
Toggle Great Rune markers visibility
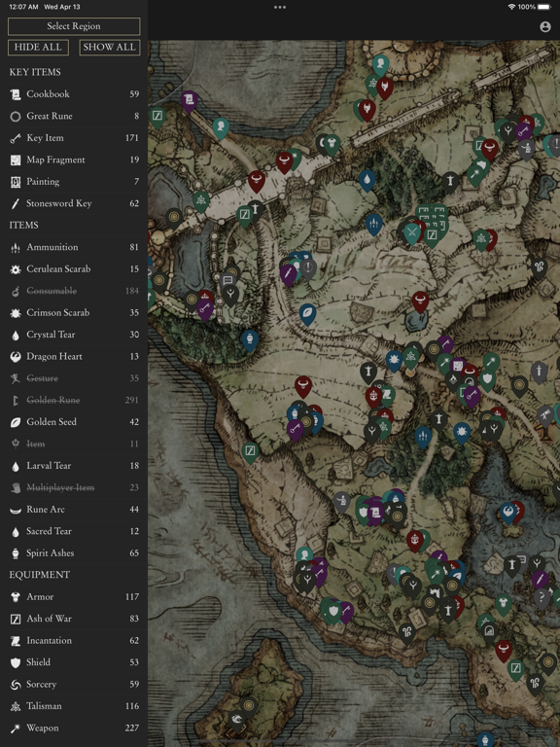coord(74,116)
